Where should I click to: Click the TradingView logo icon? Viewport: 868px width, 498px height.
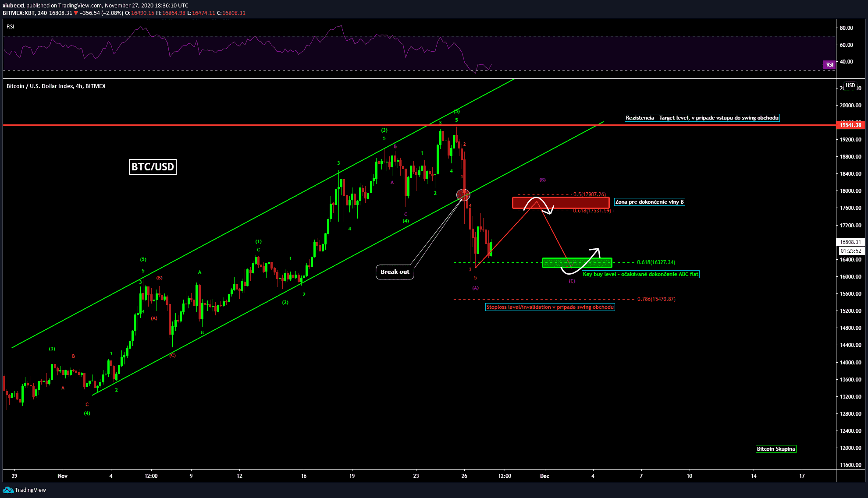tap(8, 490)
